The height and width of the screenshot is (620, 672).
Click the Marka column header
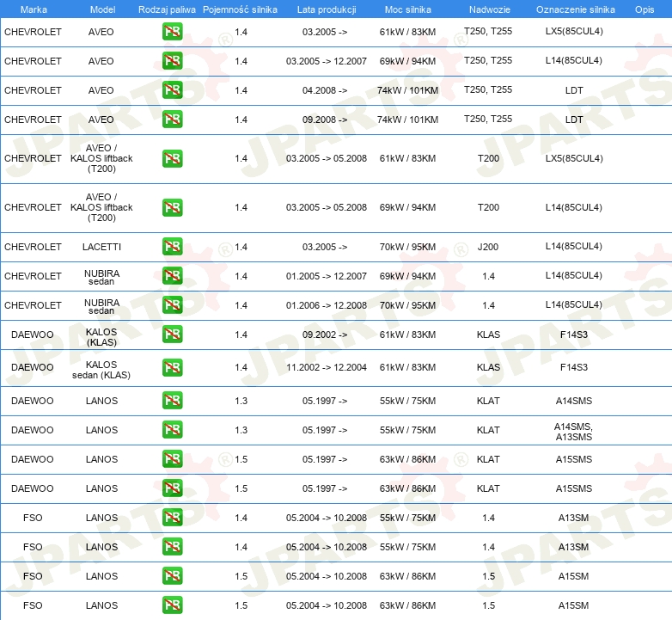pos(34,9)
